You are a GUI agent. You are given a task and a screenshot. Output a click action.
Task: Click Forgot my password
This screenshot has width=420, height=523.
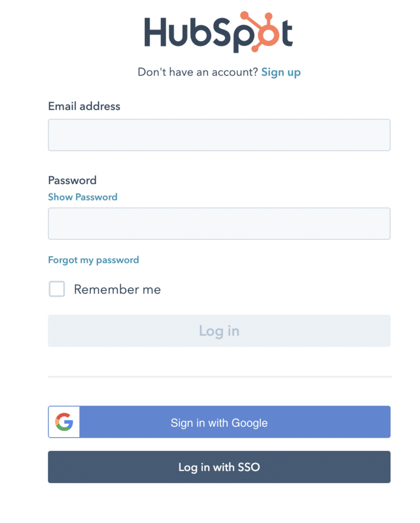click(93, 260)
